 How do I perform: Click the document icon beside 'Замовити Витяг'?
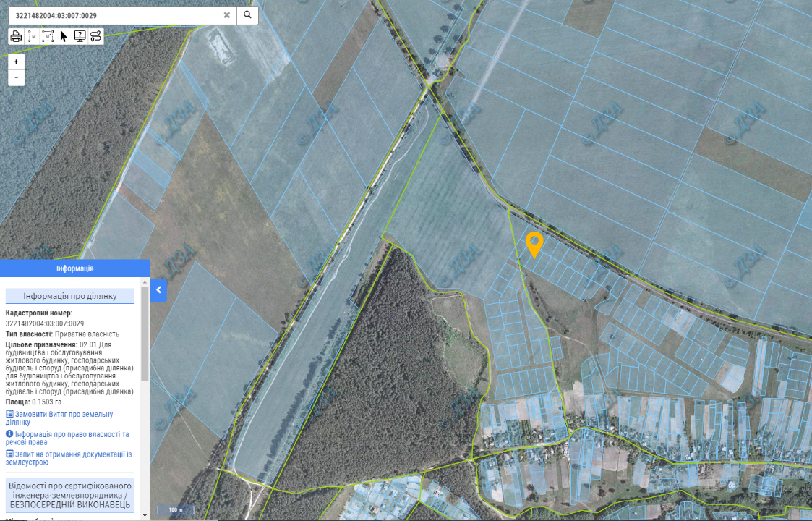coord(9,414)
